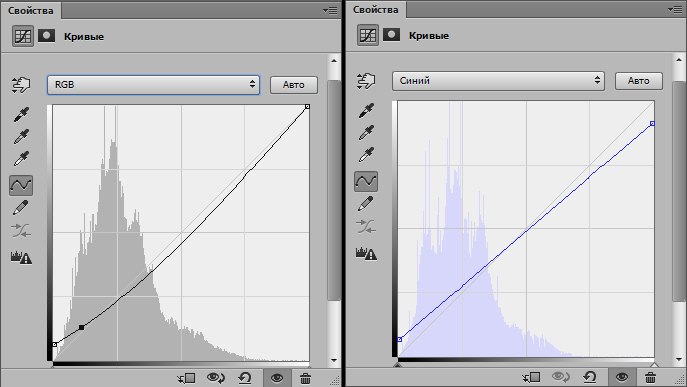The image size is (687, 387).
Task: Reset to adjustment defaults in the left panel
Action: (x=244, y=378)
